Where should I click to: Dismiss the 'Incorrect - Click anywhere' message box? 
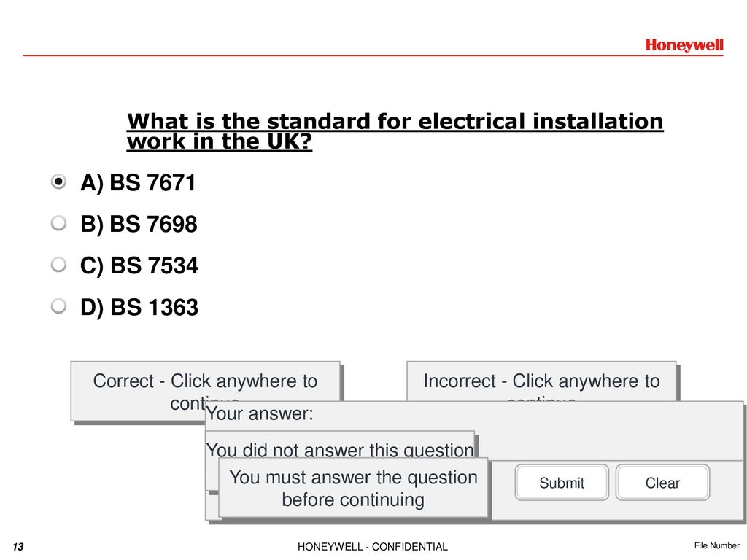541,381
